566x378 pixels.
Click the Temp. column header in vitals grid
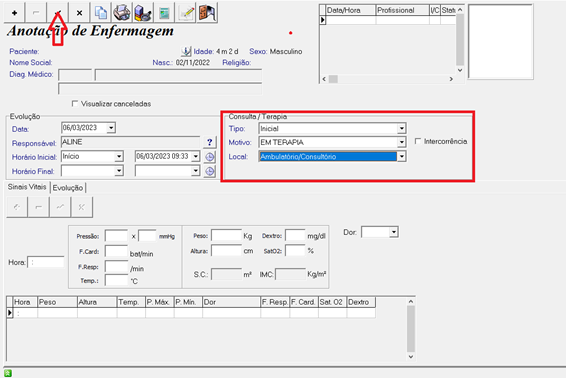[x=131, y=302]
